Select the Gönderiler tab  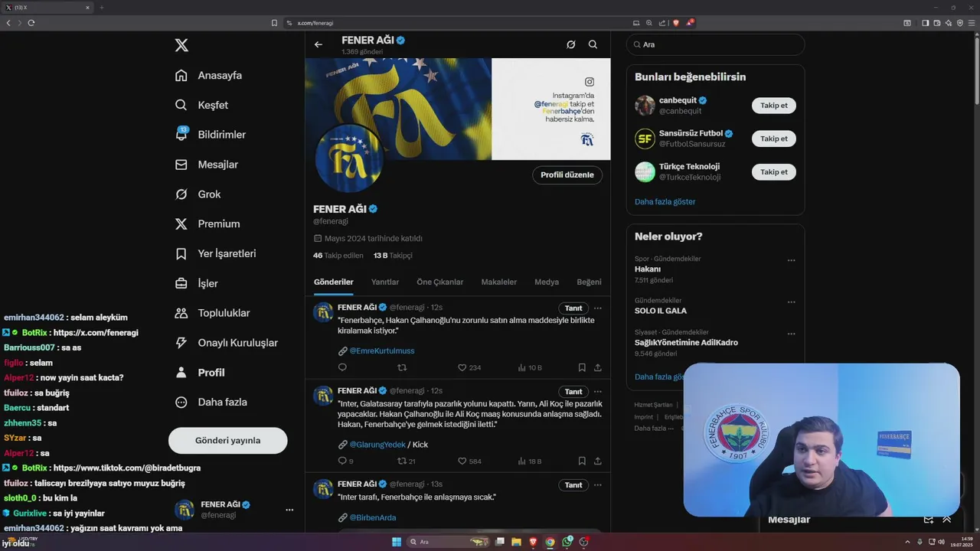pos(334,282)
